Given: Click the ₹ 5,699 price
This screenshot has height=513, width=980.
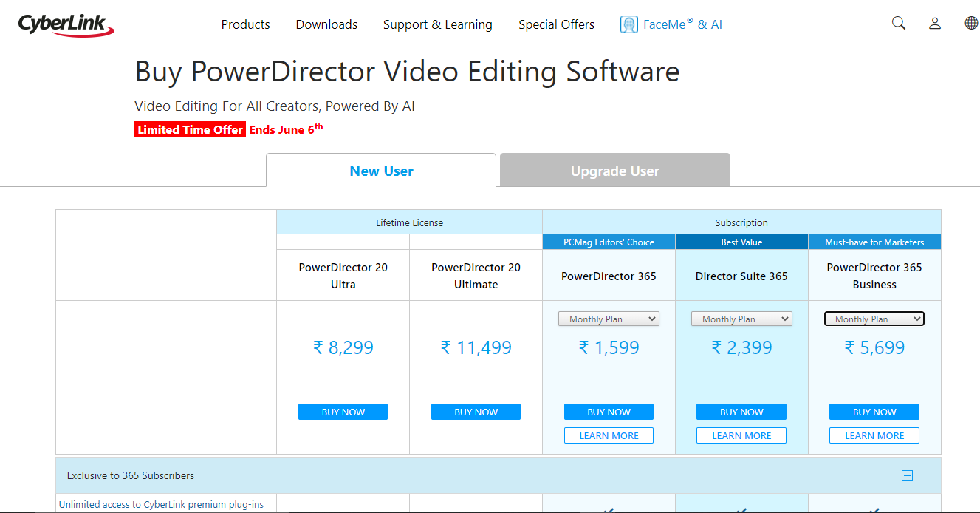Looking at the screenshot, I should click(x=874, y=347).
